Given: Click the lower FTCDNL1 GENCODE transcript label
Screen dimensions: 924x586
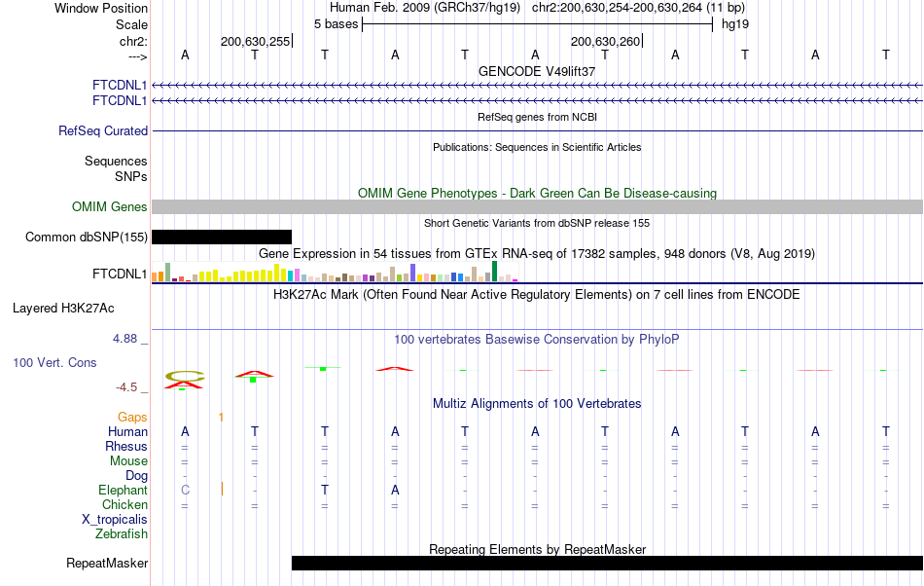Looking at the screenshot, I should [120, 101].
